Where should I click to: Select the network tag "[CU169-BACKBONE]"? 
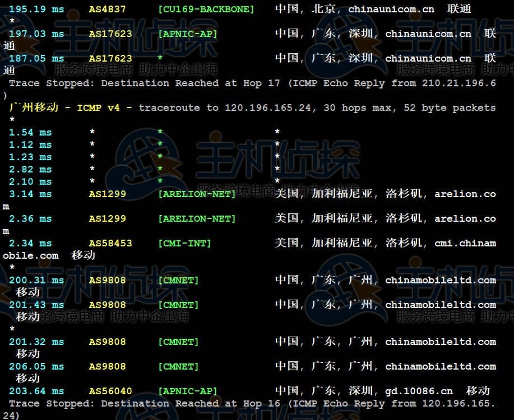pyautogui.click(x=206, y=9)
